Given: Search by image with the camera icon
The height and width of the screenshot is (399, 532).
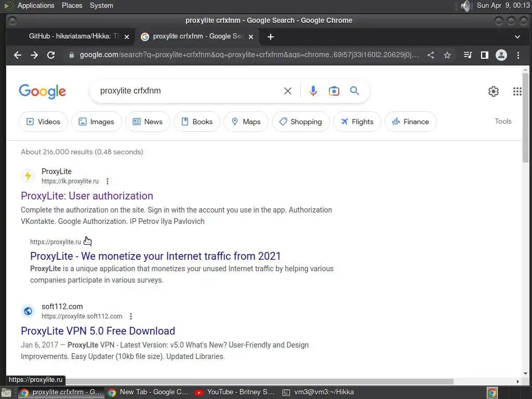Looking at the screenshot, I should tap(334, 91).
